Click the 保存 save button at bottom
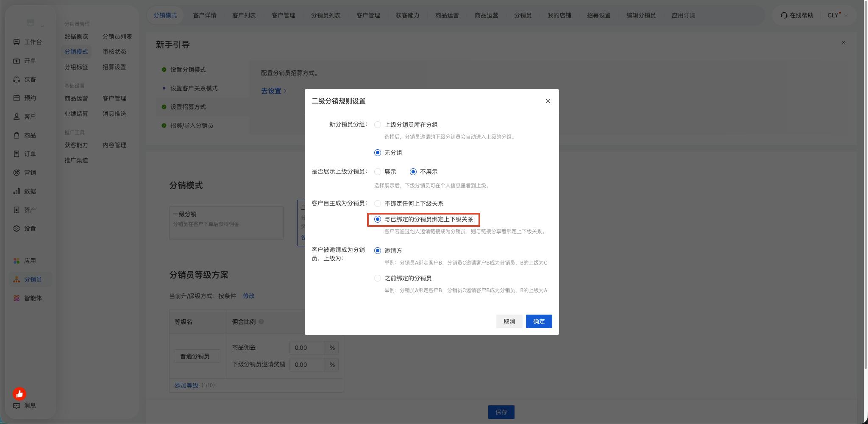 point(501,412)
